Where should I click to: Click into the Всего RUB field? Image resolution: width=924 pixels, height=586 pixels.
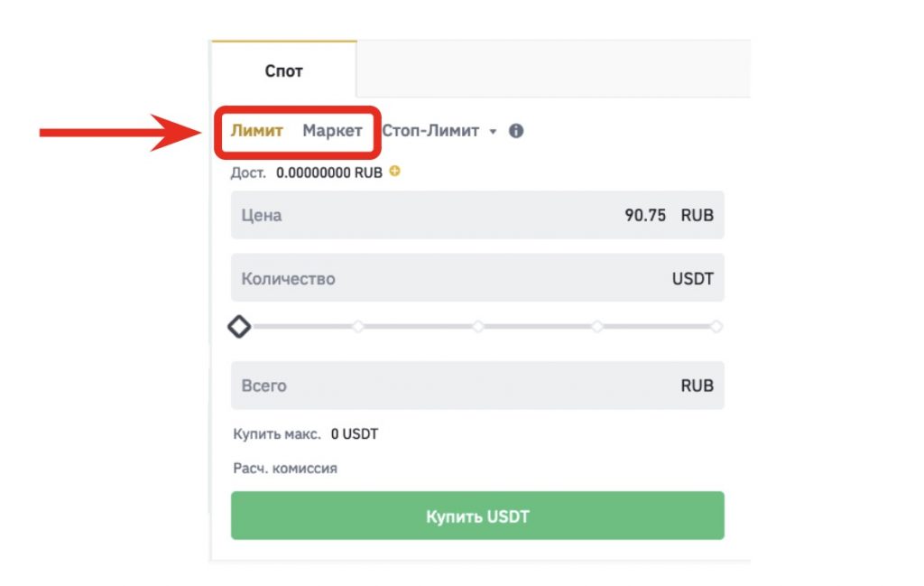click(477, 386)
